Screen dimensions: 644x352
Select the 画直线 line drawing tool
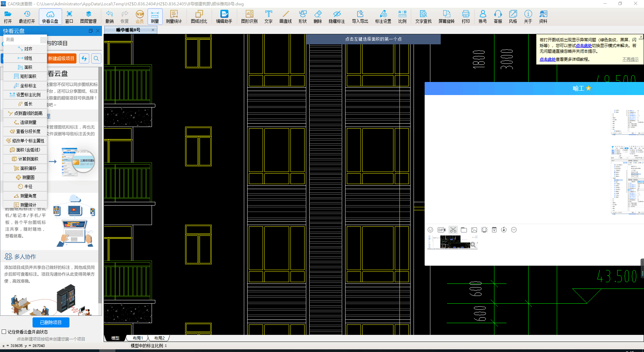(x=285, y=16)
